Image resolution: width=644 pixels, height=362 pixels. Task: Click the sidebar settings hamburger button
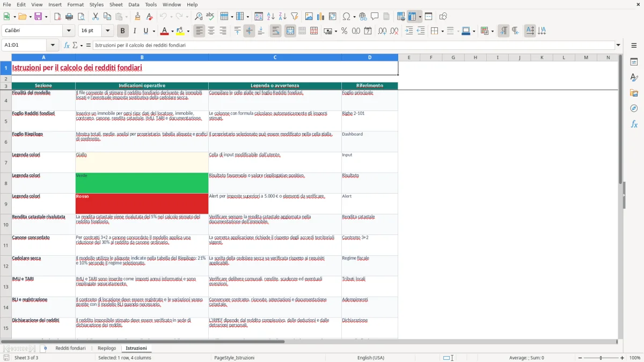(634, 45)
